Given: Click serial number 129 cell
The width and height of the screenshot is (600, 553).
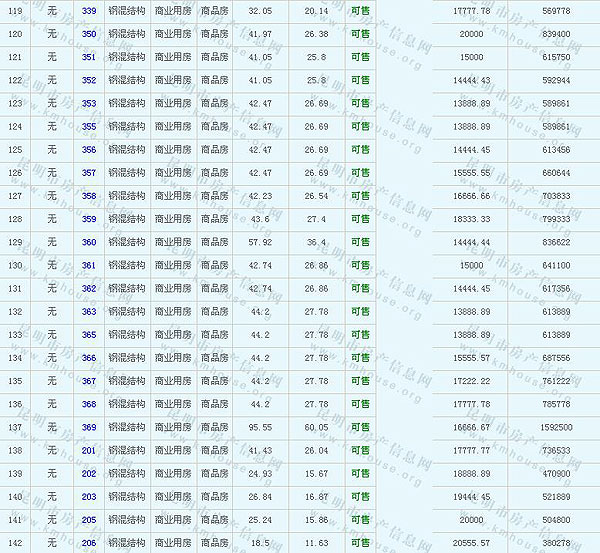Looking at the screenshot, I should tap(15, 243).
